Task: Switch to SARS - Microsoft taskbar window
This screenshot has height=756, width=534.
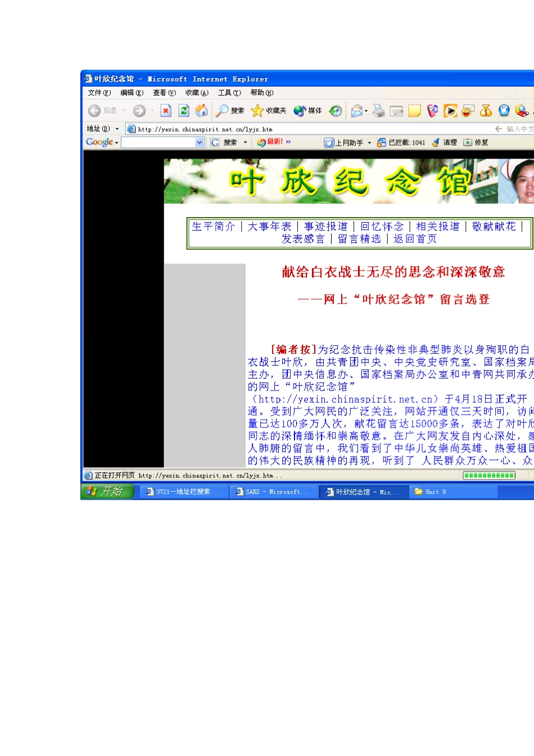Action: pyautogui.click(x=274, y=492)
